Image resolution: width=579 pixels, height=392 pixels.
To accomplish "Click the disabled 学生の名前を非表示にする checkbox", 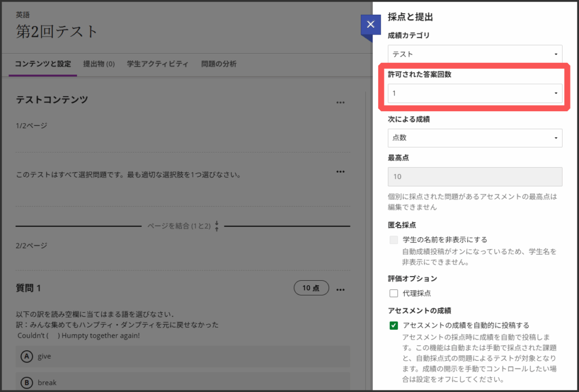I will tap(394, 240).
